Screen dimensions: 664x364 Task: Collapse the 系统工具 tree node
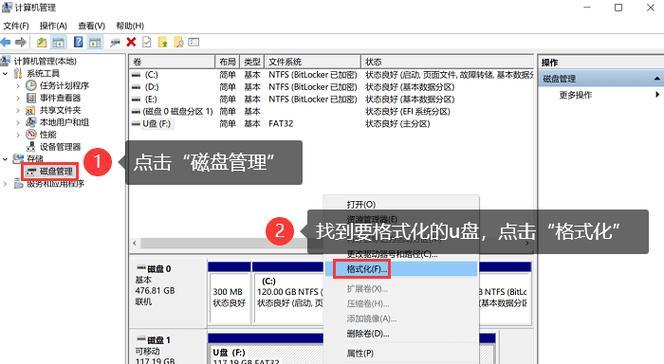pos(6,74)
